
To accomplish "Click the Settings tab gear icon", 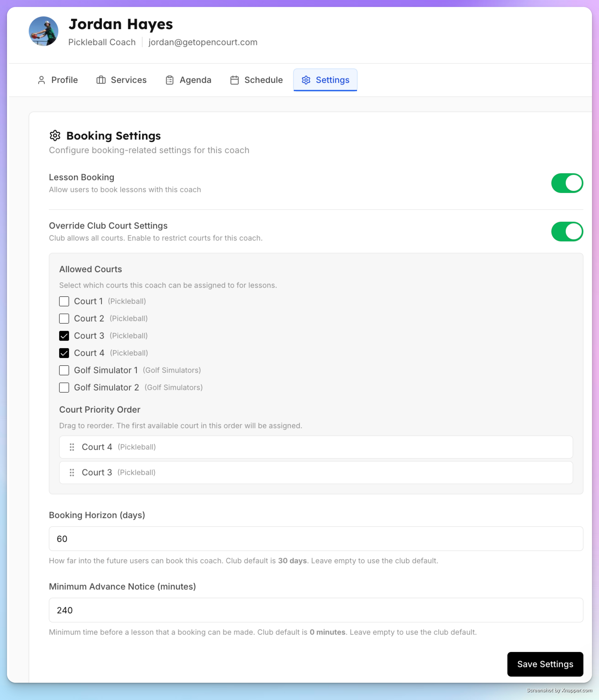I will (306, 80).
